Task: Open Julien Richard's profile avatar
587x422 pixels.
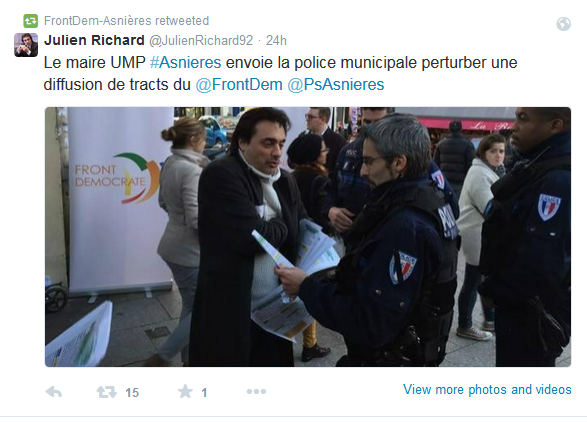Action: (x=26, y=45)
